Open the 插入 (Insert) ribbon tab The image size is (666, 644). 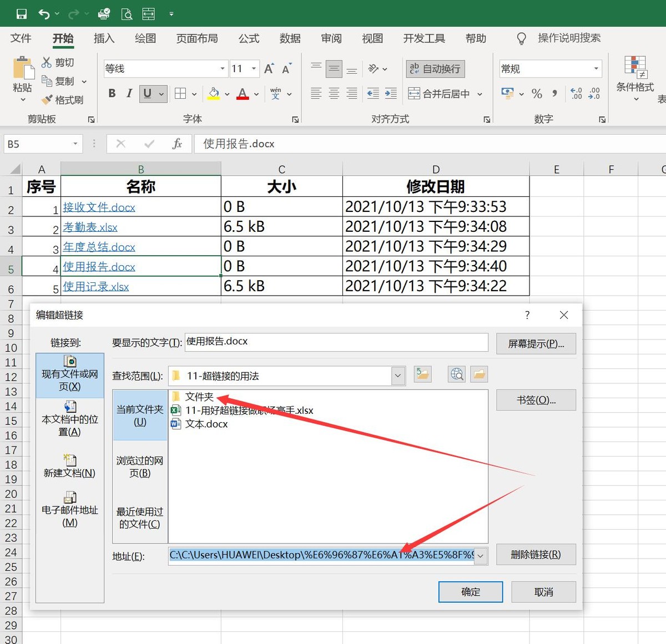(104, 38)
